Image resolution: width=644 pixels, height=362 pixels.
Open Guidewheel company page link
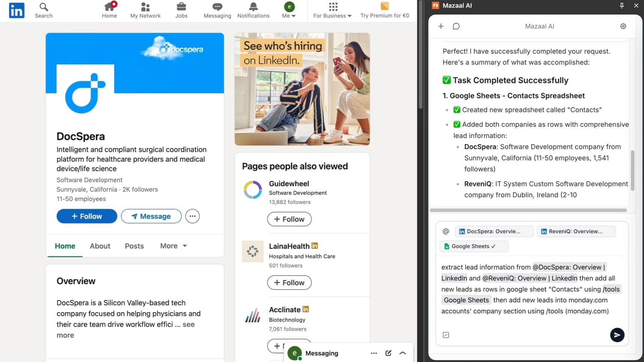pyautogui.click(x=289, y=183)
